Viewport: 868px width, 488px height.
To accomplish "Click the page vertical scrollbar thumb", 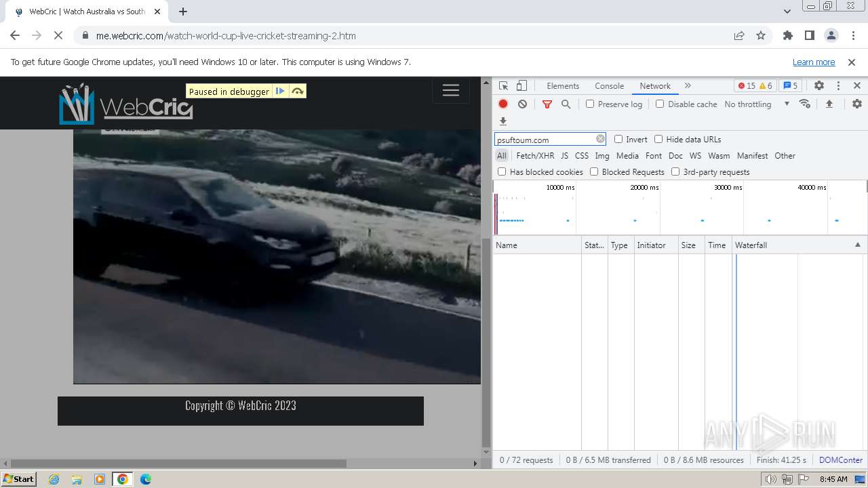I will [x=486, y=342].
